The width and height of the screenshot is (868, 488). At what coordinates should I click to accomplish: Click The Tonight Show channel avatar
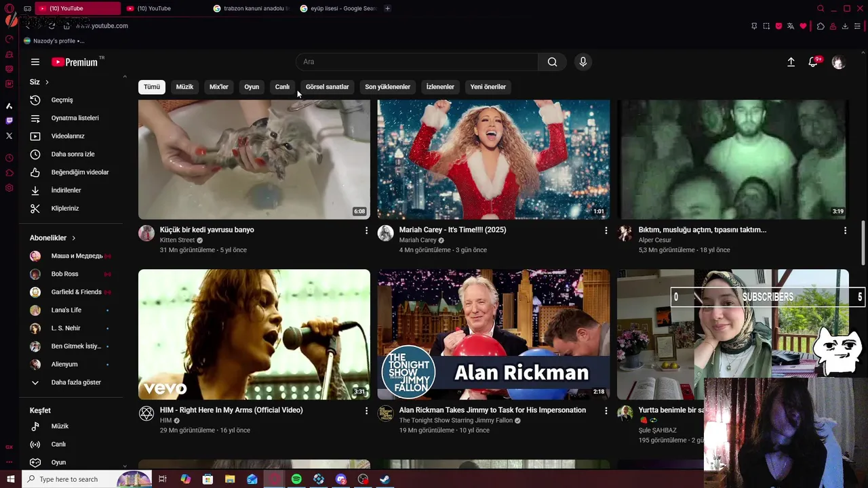tap(386, 413)
